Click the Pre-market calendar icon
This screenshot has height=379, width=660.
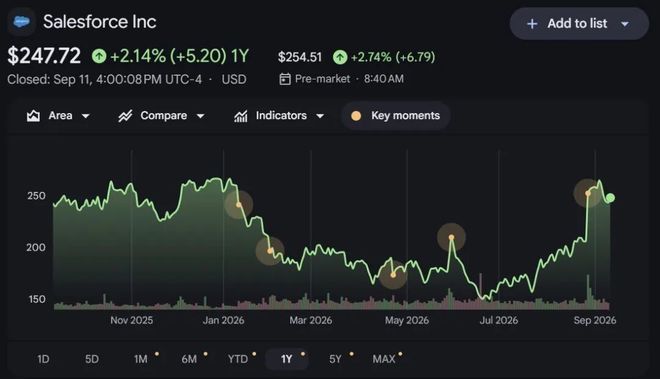(285, 79)
